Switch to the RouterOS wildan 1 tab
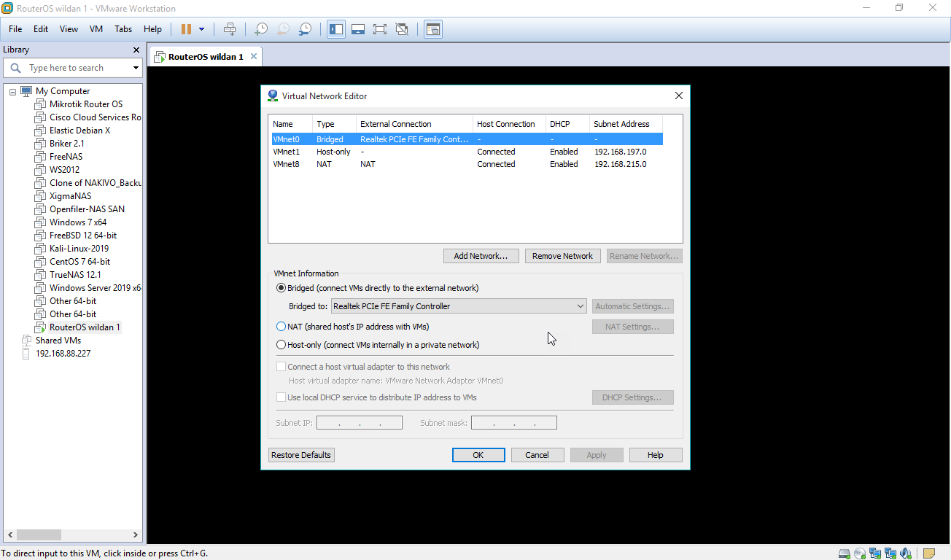 [x=204, y=55]
